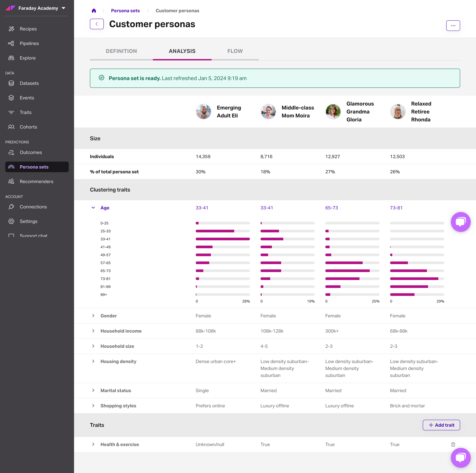Follow the Persona sets breadcrumb link

coord(125,11)
